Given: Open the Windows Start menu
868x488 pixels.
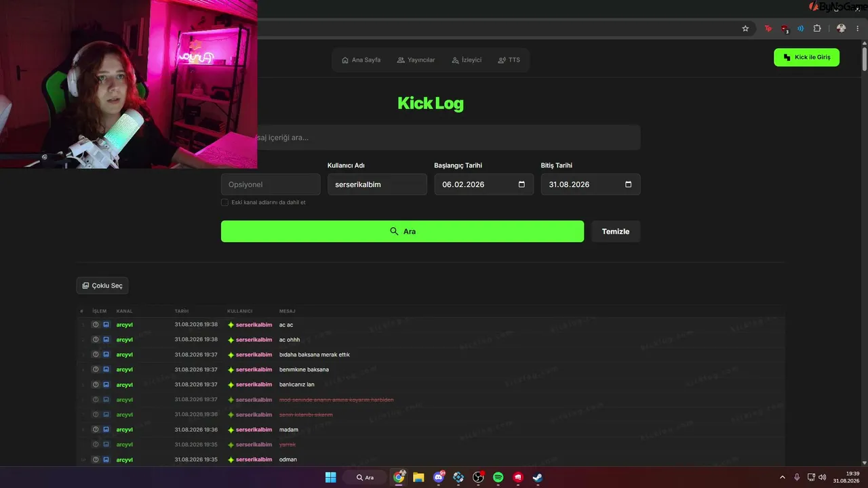Looking at the screenshot, I should pyautogui.click(x=330, y=477).
